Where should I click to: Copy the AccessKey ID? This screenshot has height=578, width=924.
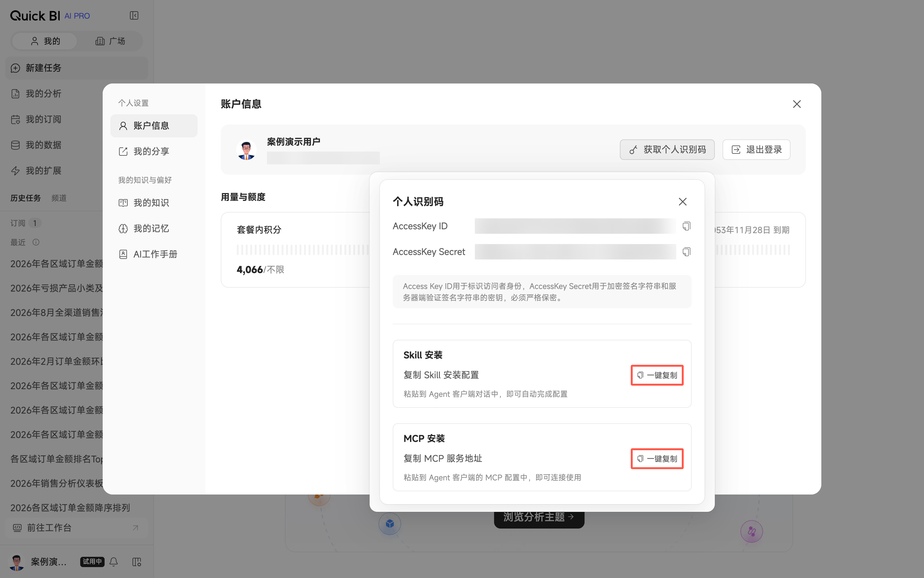click(687, 226)
